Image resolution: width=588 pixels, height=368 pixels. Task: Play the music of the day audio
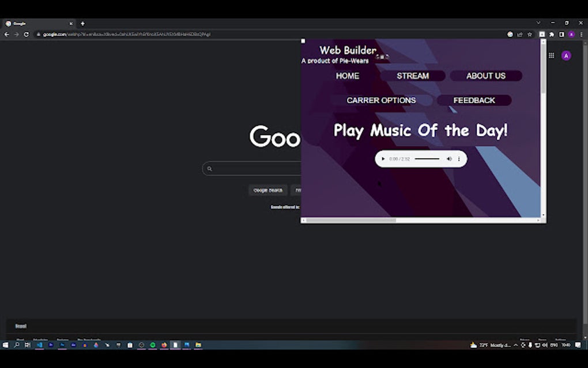pos(383,159)
